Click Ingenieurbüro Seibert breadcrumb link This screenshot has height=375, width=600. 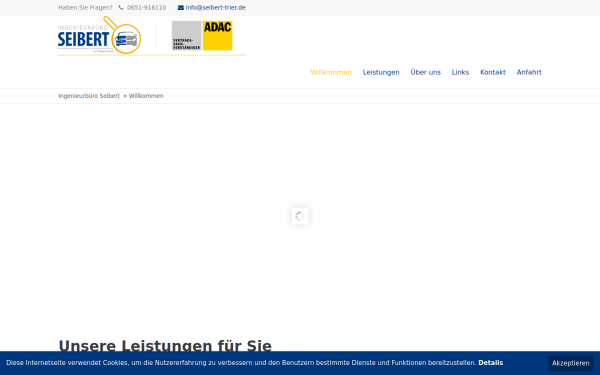(x=89, y=96)
